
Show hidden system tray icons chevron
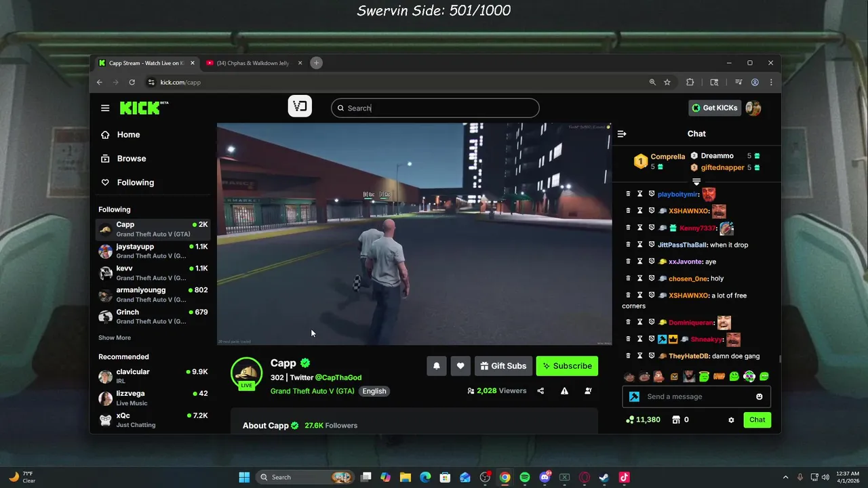786,477
